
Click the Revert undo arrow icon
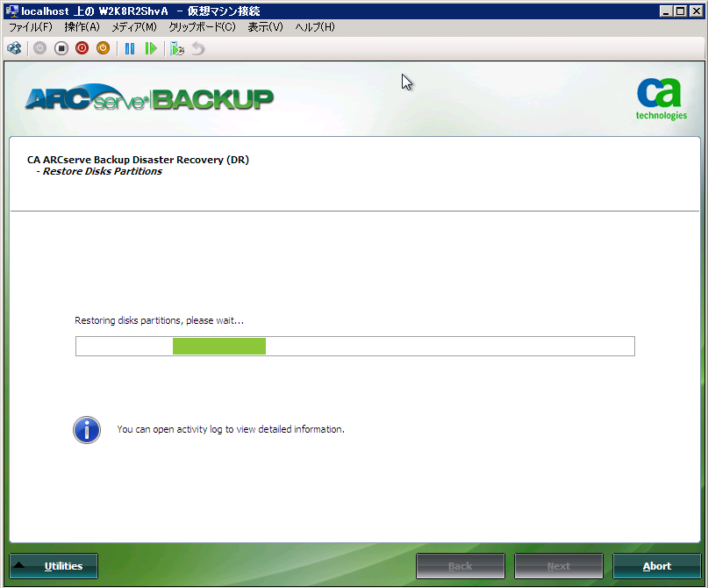[198, 48]
